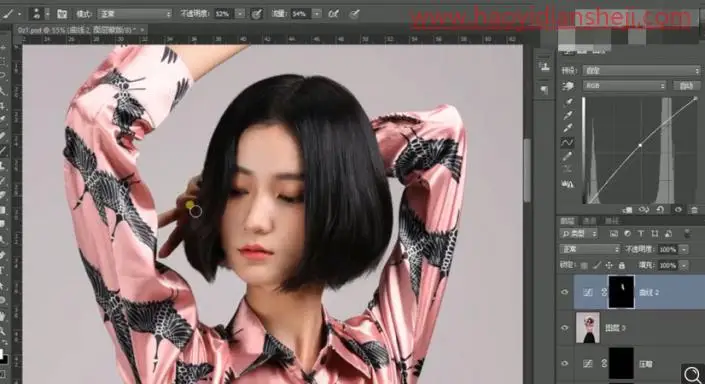Click the foreground color swatch in toolbox

coord(2,353)
